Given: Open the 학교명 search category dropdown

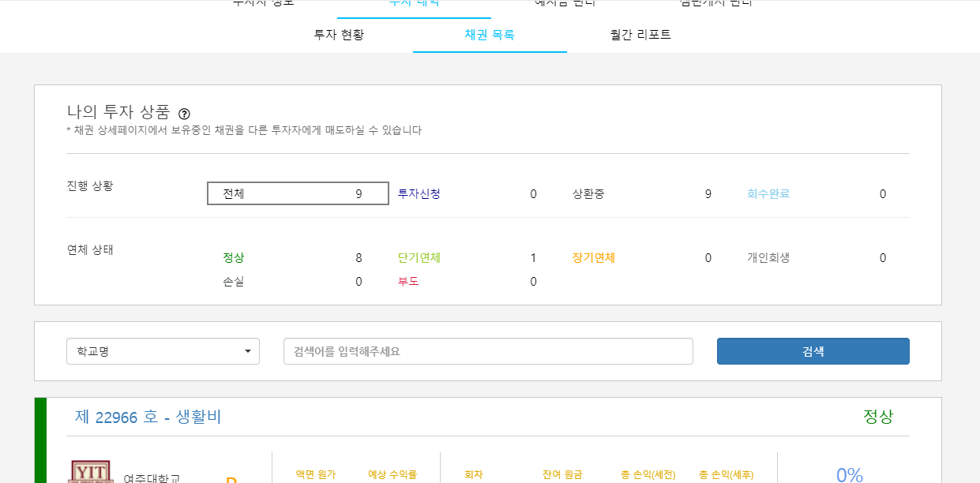Looking at the screenshot, I should pyautogui.click(x=163, y=350).
